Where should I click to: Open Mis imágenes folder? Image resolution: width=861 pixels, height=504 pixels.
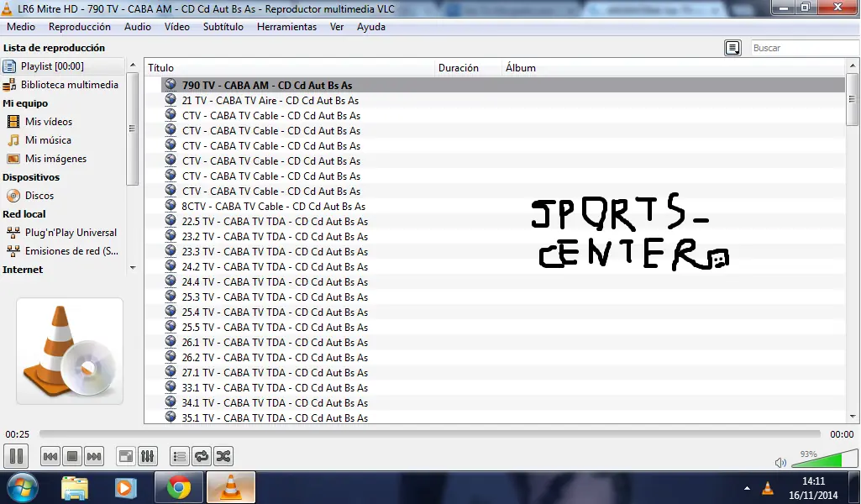point(55,159)
